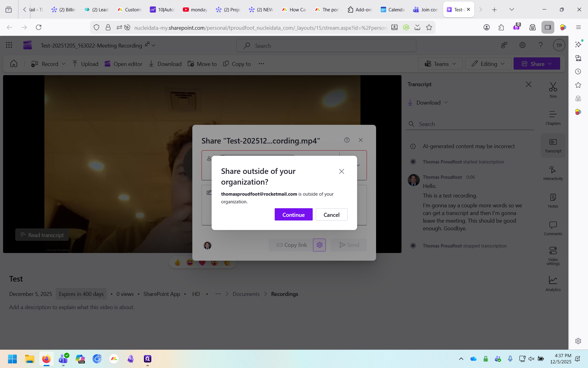Cancel the external sharing prompt
This screenshot has width=588, height=368.
point(331,215)
